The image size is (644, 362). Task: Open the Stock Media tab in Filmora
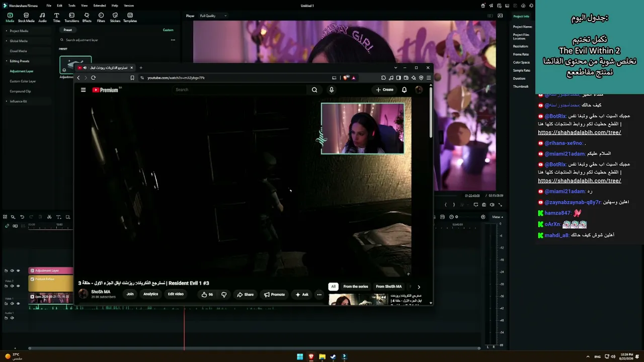[26, 18]
